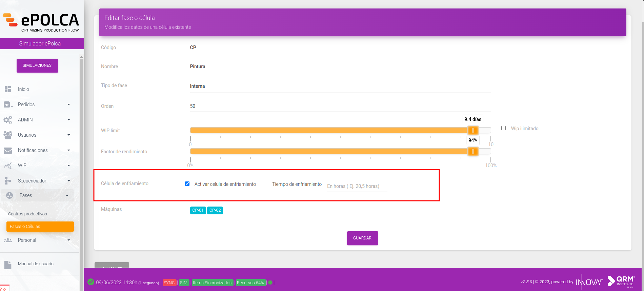This screenshot has height=291, width=644.
Task: Open the ADMIN gears icon
Action: coord(8,120)
